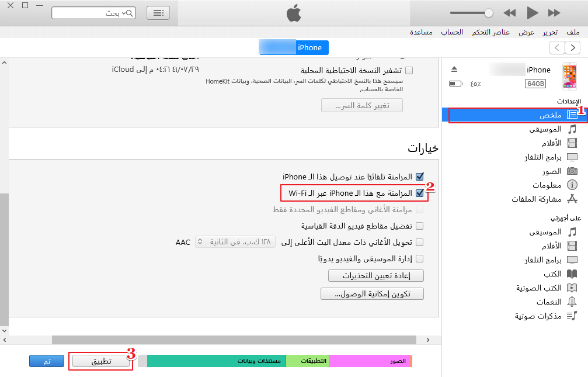588x377 pixels.
Task: Click تغيير كلمة السر button
Action: (x=362, y=106)
